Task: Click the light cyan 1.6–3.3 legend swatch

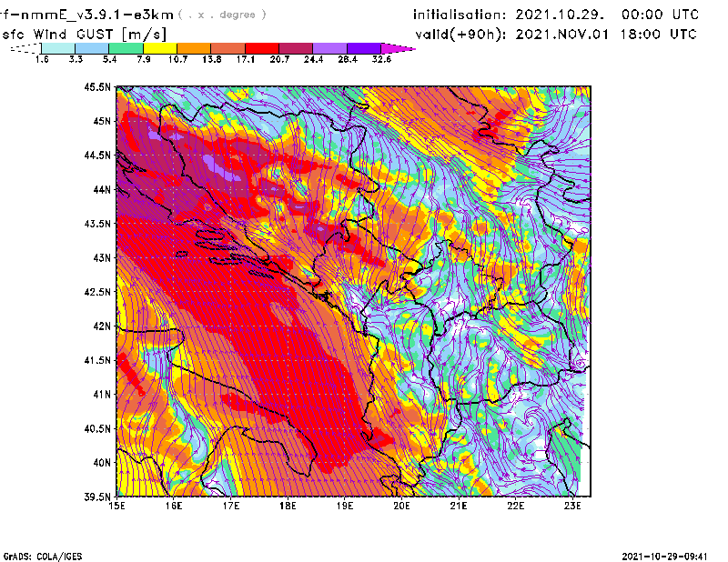Action: click(x=58, y=48)
